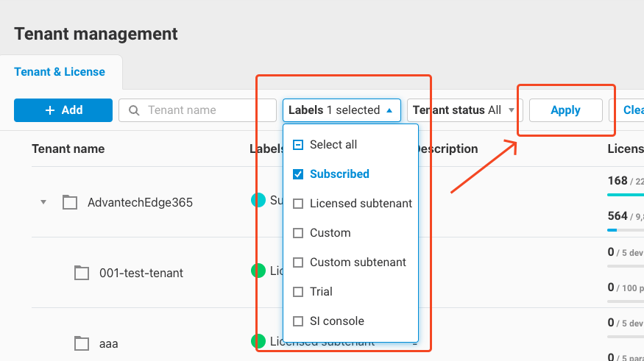Switch to Tenant & License tab

(60, 72)
